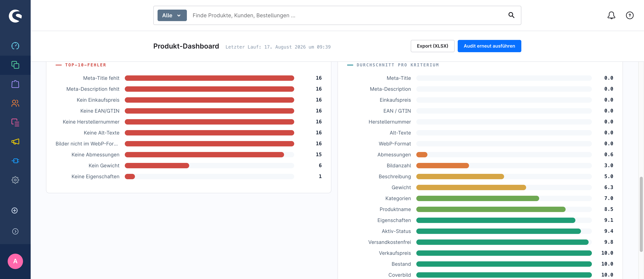Click the Shopware logo icon
The image size is (644, 279).
[x=15, y=16]
